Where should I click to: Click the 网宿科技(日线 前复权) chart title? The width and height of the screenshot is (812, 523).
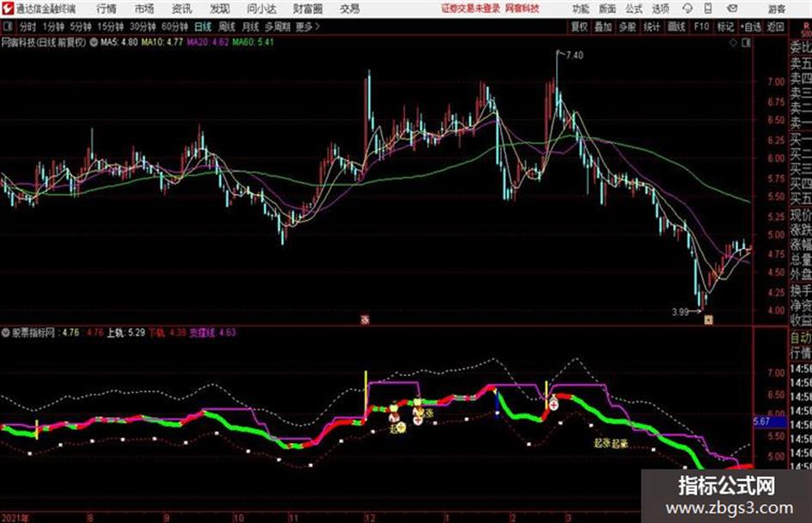point(44,42)
